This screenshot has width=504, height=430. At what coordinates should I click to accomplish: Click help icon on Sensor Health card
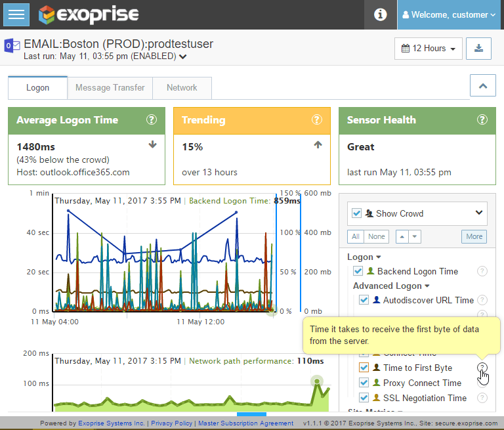click(x=482, y=119)
